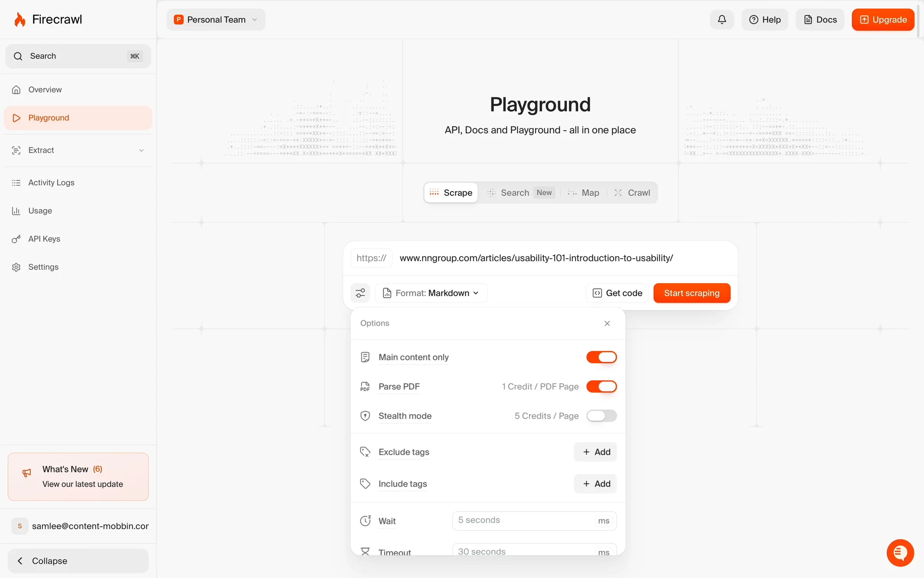Screen dimensions: 924x578
Task: Click the Firecrawl flame logo
Action: 20,20
